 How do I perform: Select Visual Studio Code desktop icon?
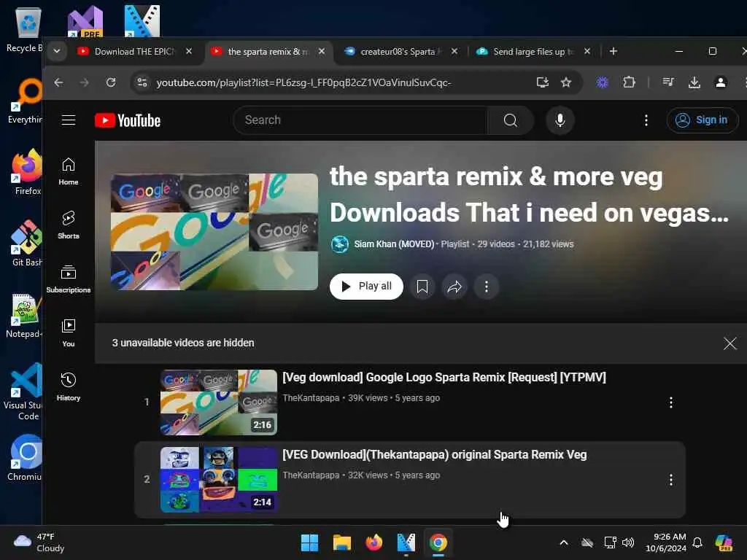[x=25, y=392]
